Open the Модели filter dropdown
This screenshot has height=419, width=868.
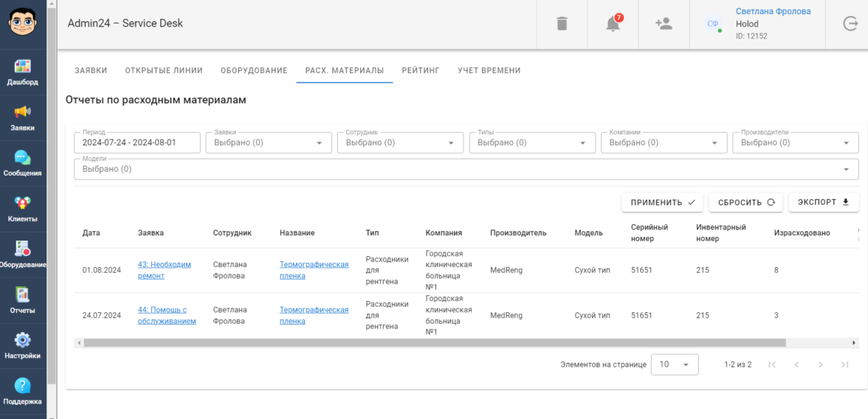coord(466,169)
